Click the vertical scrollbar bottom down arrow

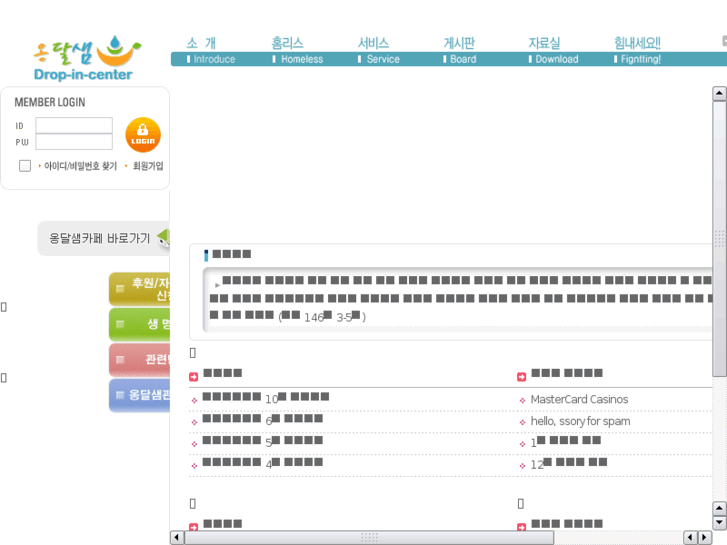719,523
